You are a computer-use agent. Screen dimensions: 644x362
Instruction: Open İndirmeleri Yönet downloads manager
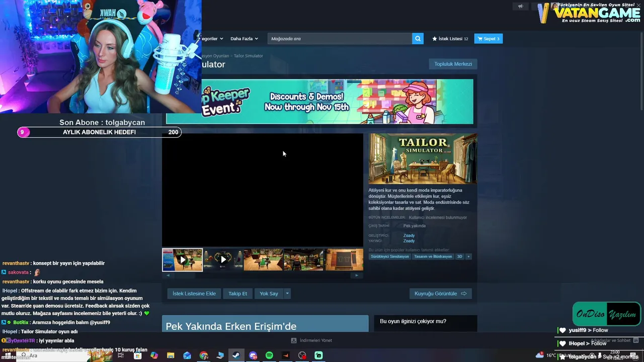coord(315,340)
